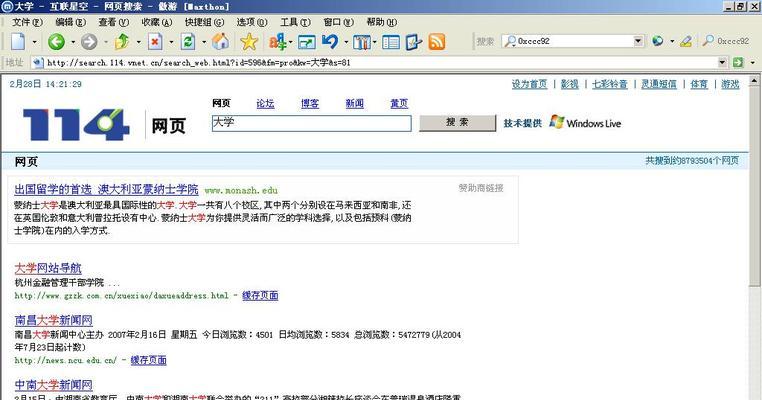762x400 pixels.
Task: Open the 文件(F) menu
Action: tap(27, 22)
